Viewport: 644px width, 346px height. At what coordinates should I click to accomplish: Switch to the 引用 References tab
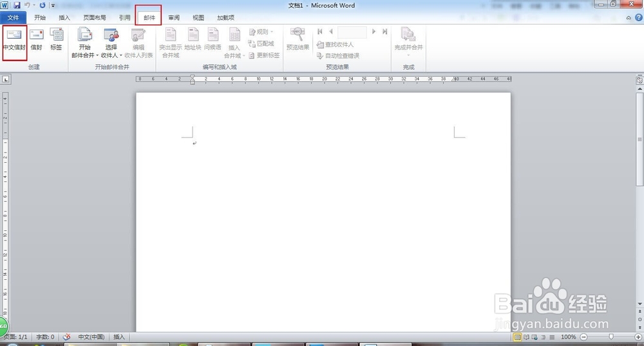(x=125, y=17)
